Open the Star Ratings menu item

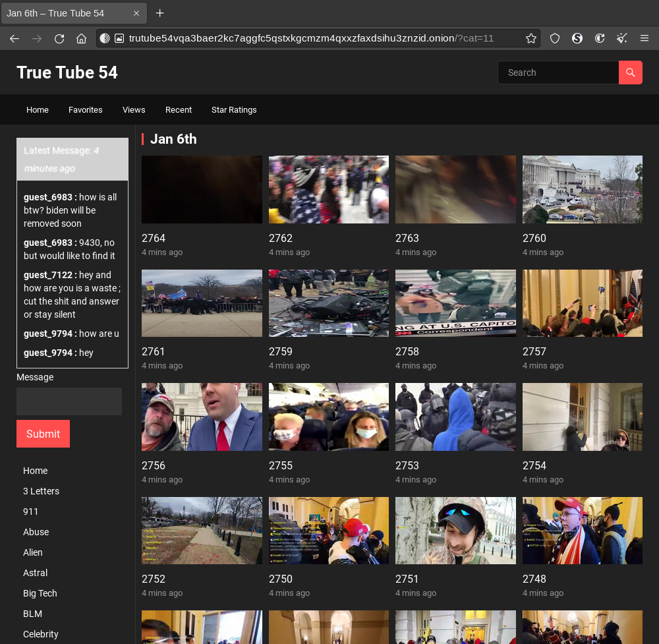coord(234,109)
